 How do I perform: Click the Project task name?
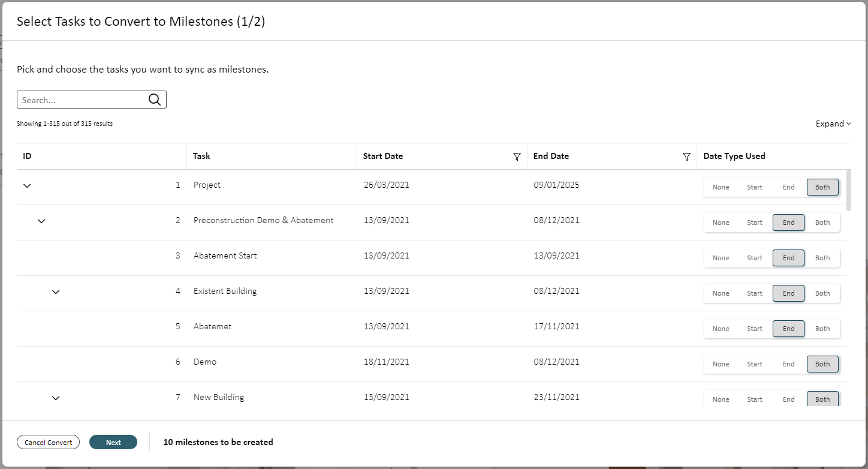click(207, 185)
